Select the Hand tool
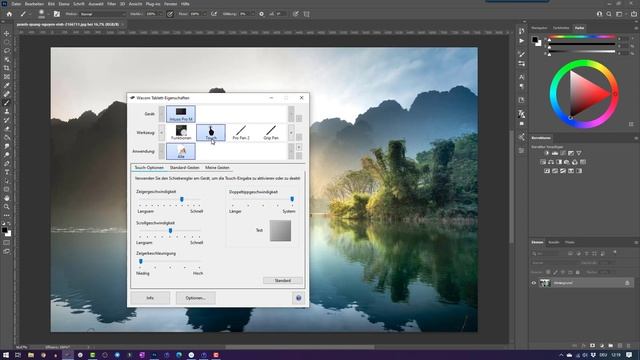 [x=7, y=198]
